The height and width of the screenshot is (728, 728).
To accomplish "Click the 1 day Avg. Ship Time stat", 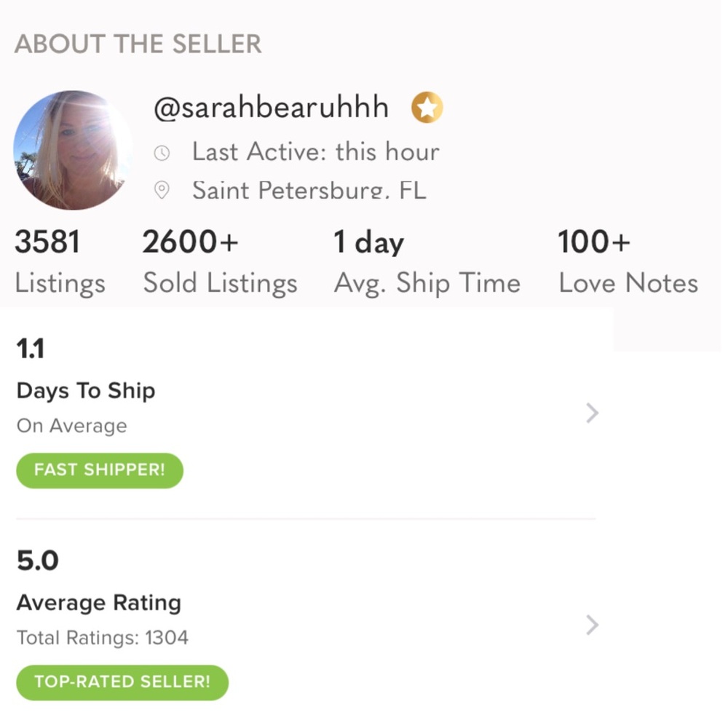I will point(427,262).
